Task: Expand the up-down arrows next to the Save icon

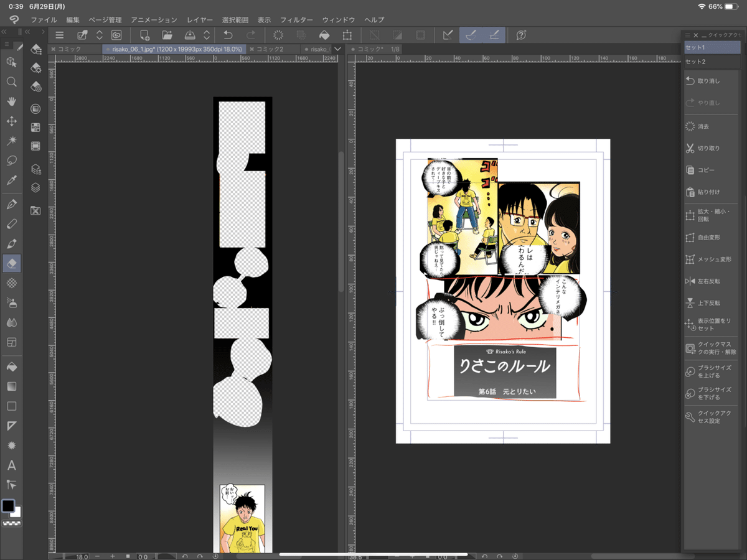Action: 207,35
